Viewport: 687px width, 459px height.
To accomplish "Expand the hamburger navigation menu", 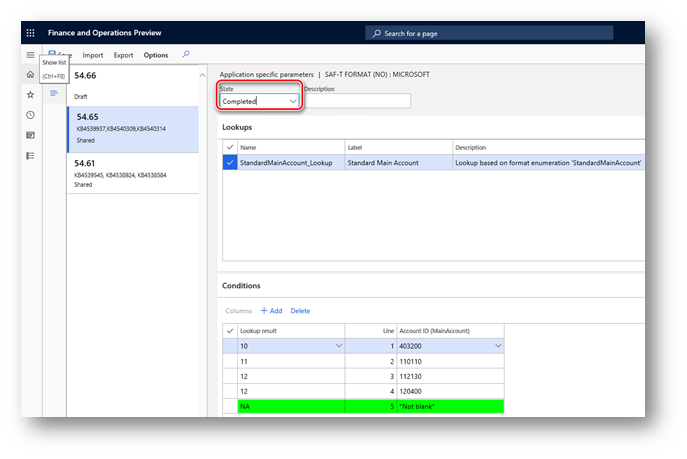I will [x=30, y=55].
